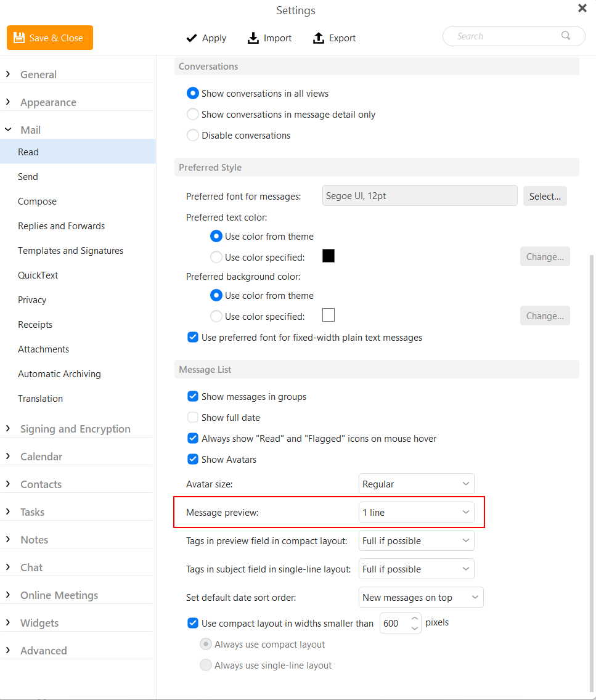Screen dimensions: 596x700
Task: Click the Select button for preferred font
Action: pyautogui.click(x=545, y=195)
